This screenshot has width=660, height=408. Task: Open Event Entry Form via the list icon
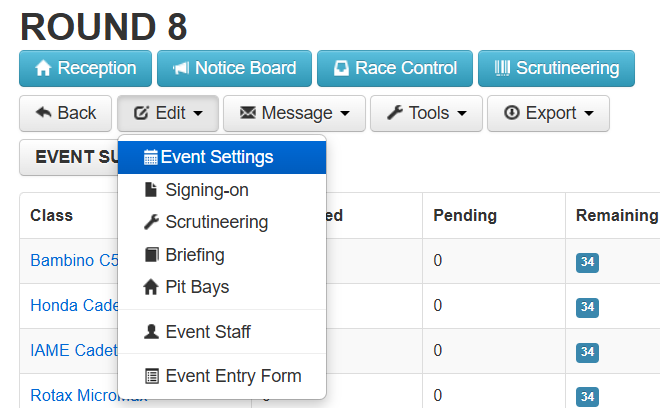pos(151,377)
